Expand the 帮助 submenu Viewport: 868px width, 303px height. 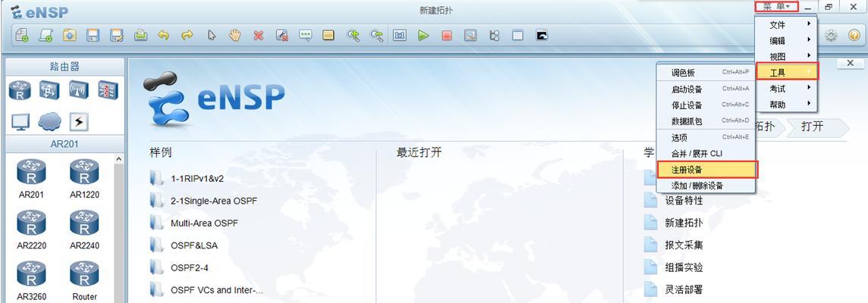tap(786, 105)
